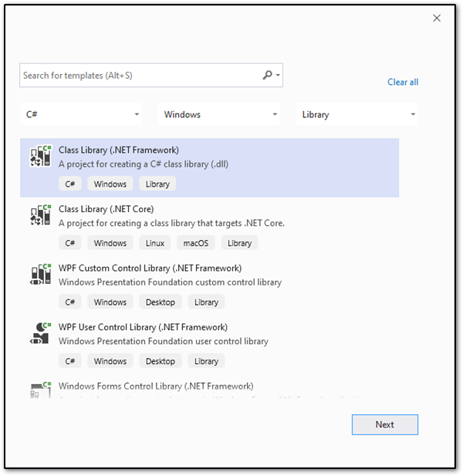Screen dimensions: 463x476
Task: Click the Next button
Action: [x=385, y=424]
